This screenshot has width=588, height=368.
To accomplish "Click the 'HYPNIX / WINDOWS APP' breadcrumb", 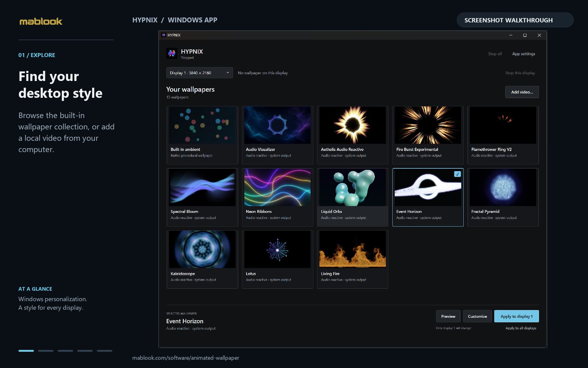I will 175,20.
